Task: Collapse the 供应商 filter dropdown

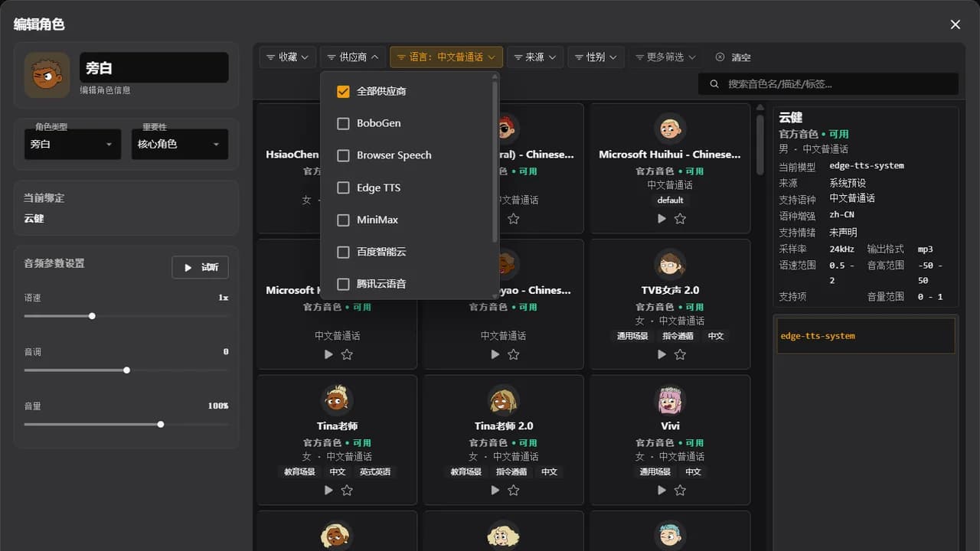Action: [x=353, y=57]
